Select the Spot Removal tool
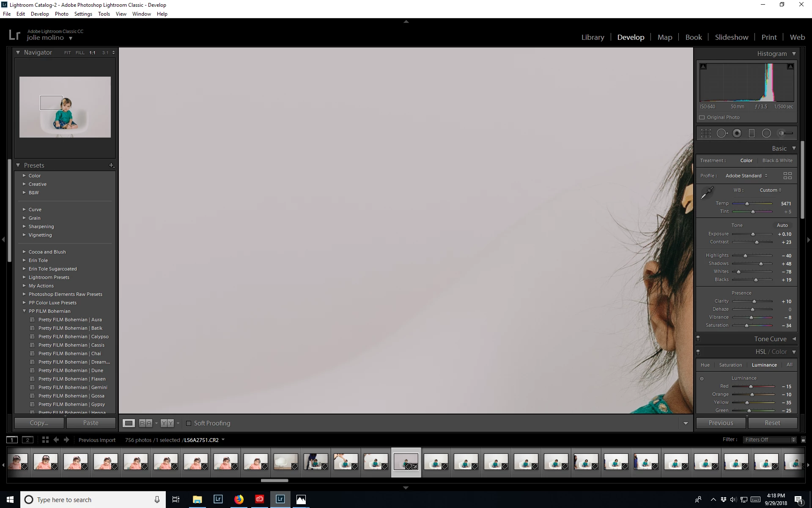812x508 pixels. click(x=722, y=133)
